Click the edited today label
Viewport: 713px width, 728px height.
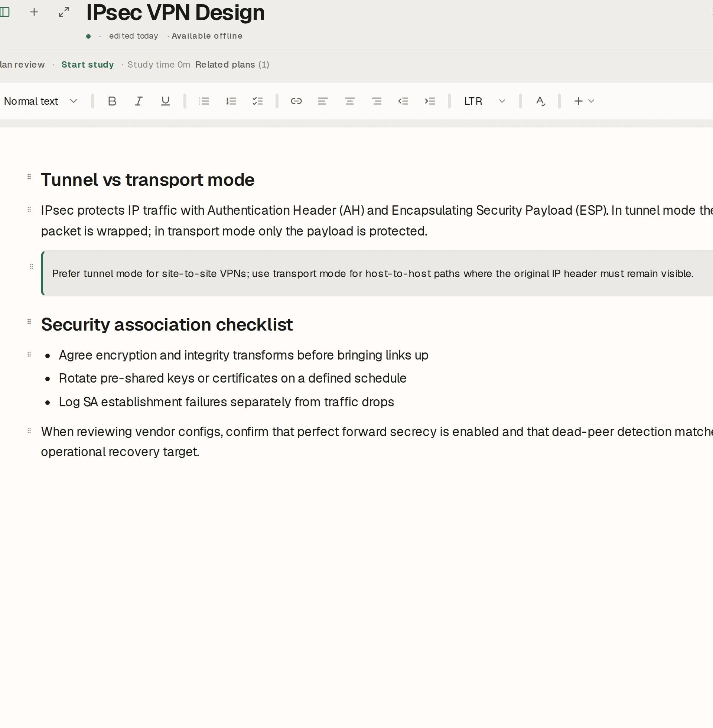coord(134,36)
